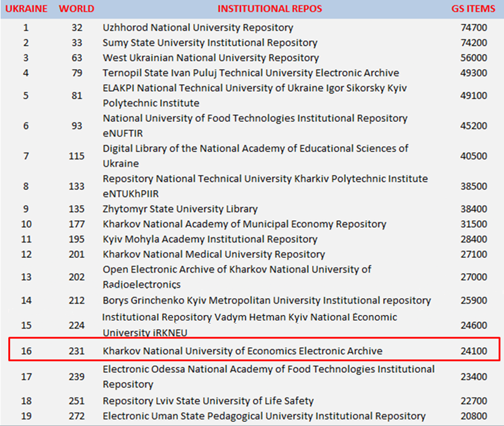The width and height of the screenshot is (504, 426).
Task: Click Borys Grinchenko Kyiv Metropolitan University repository
Action: pyautogui.click(x=267, y=301)
